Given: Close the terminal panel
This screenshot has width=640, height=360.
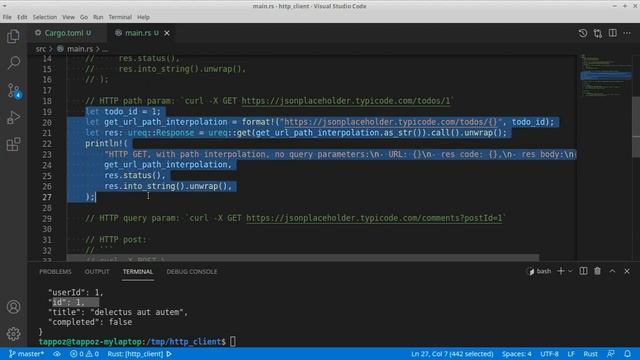Looking at the screenshot, I should click(627, 271).
